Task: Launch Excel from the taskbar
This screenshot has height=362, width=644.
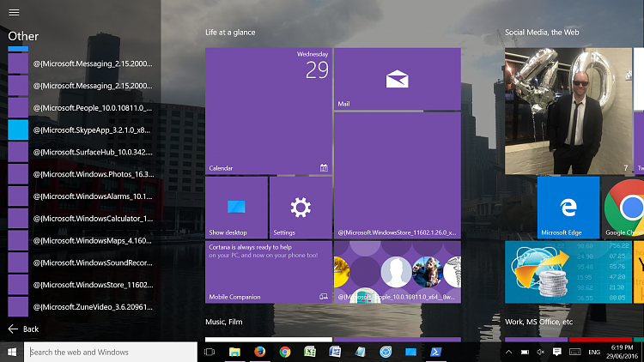Action: click(x=310, y=352)
